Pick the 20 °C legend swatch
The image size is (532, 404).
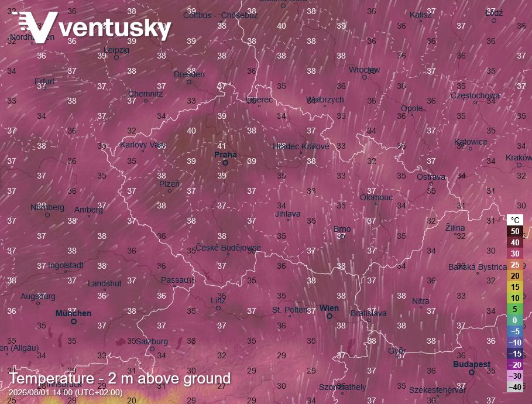pos(515,276)
